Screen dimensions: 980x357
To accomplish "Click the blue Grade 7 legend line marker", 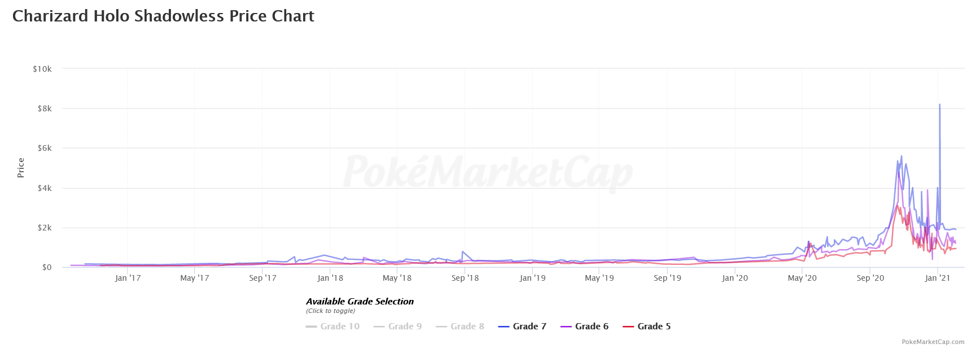I will click(504, 326).
